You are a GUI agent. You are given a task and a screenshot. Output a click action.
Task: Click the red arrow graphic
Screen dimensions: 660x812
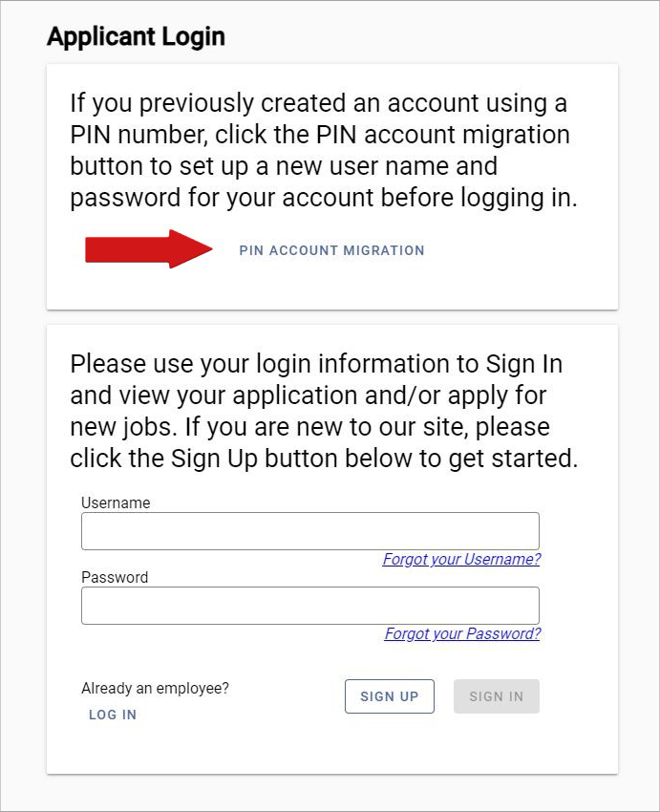148,249
